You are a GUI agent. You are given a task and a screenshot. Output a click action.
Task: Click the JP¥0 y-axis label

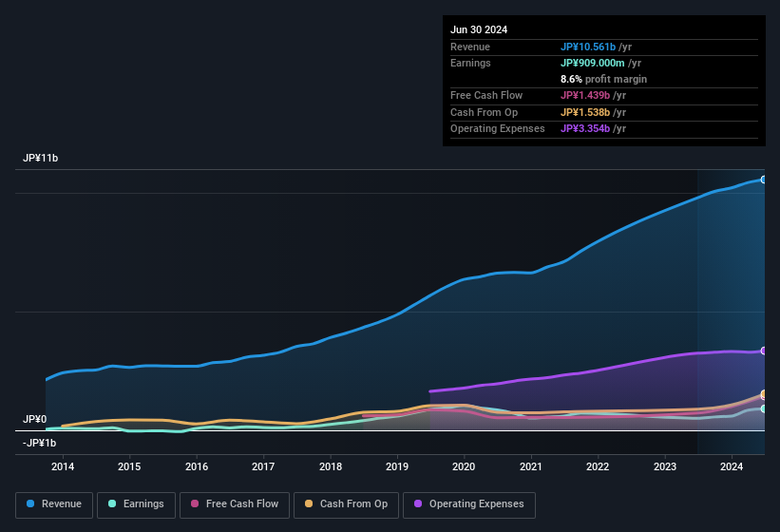(35, 419)
